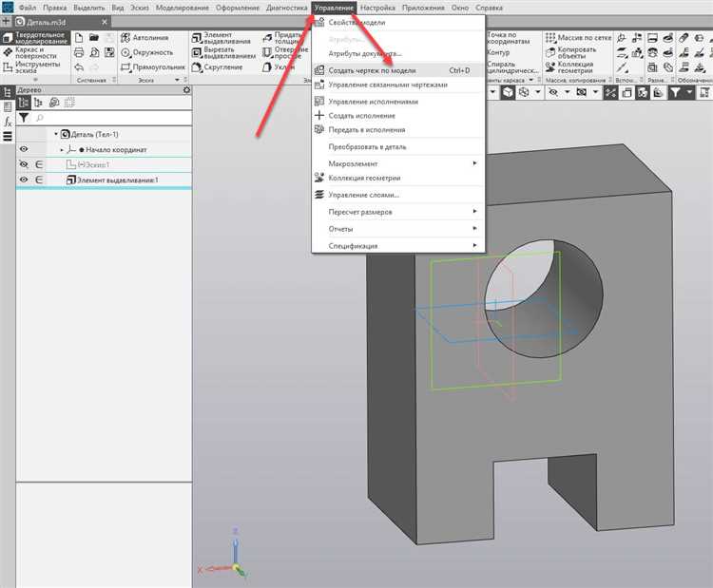
Task: Open the view toolbar funnel filter icon
Action: tap(675, 93)
